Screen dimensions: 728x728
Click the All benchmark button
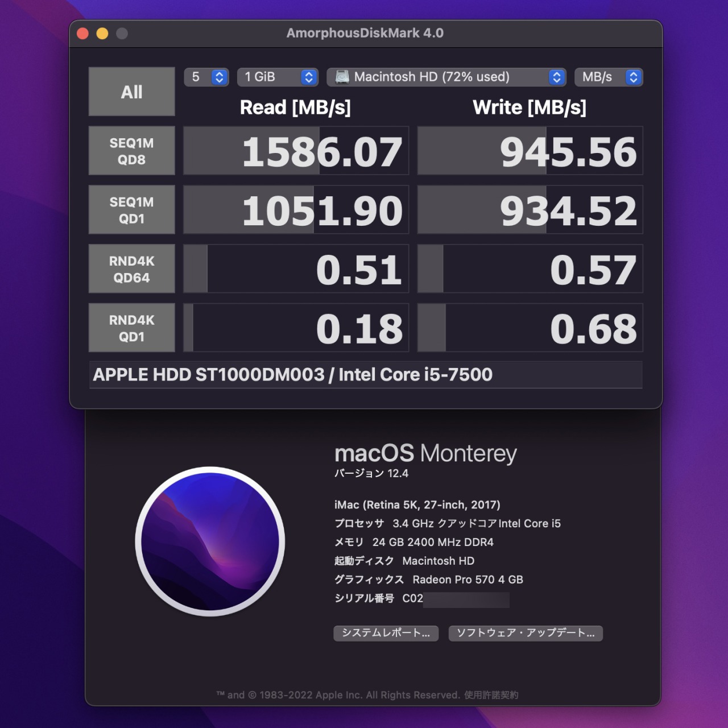[x=131, y=92]
